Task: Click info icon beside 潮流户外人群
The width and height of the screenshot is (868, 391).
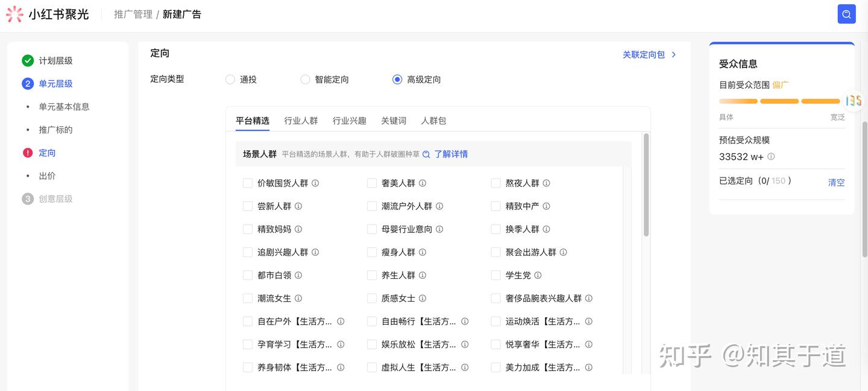Action: click(439, 206)
